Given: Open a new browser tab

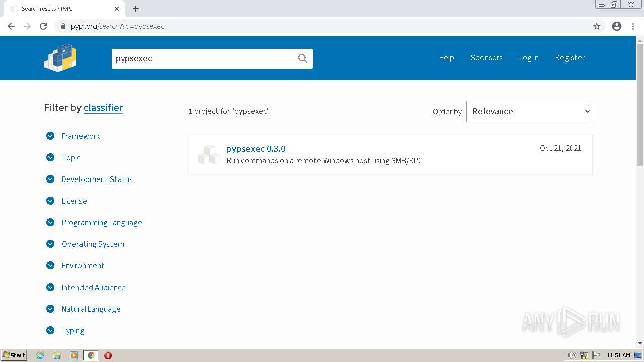Looking at the screenshot, I should (136, 9).
